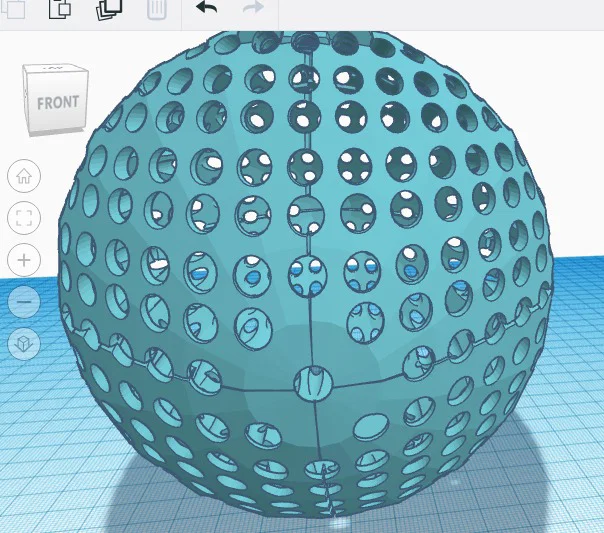The width and height of the screenshot is (604, 533).
Task: Click the Delete trash icon
Action: pos(157,8)
